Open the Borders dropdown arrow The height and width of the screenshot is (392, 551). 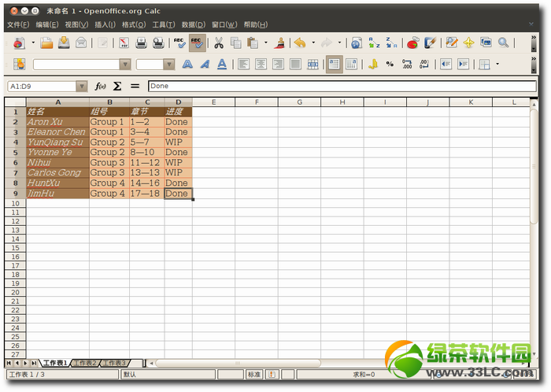coord(497,65)
